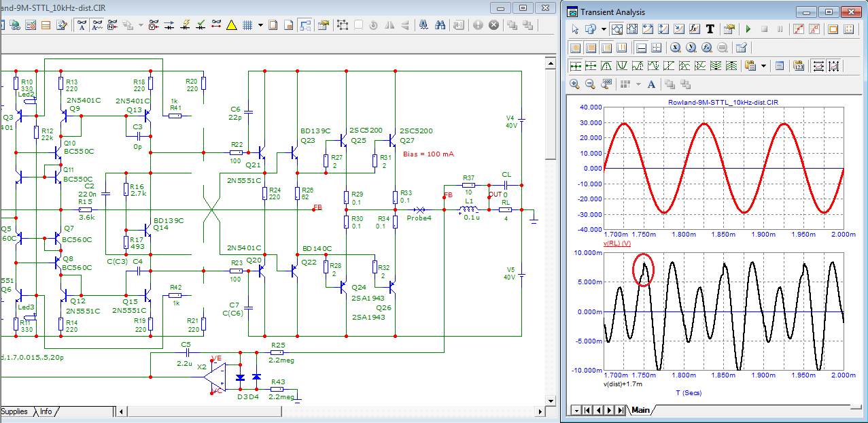This screenshot has height=423, width=868.
Task: Toggle the Scale mode graph-magnifier button
Action: [617, 29]
